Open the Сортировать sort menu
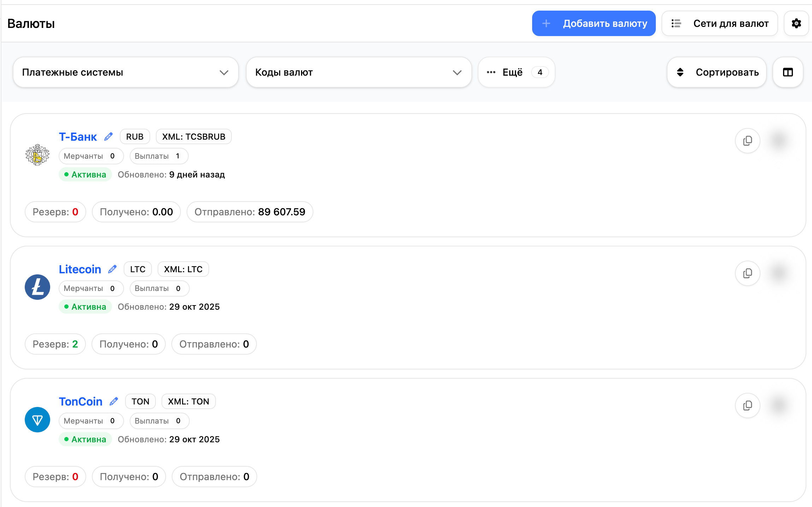The image size is (812, 507). point(717,72)
